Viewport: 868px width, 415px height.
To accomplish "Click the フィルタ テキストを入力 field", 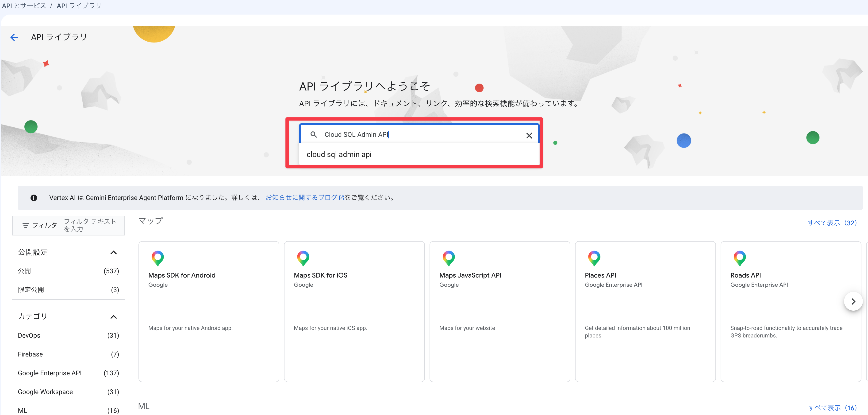I will [90, 225].
